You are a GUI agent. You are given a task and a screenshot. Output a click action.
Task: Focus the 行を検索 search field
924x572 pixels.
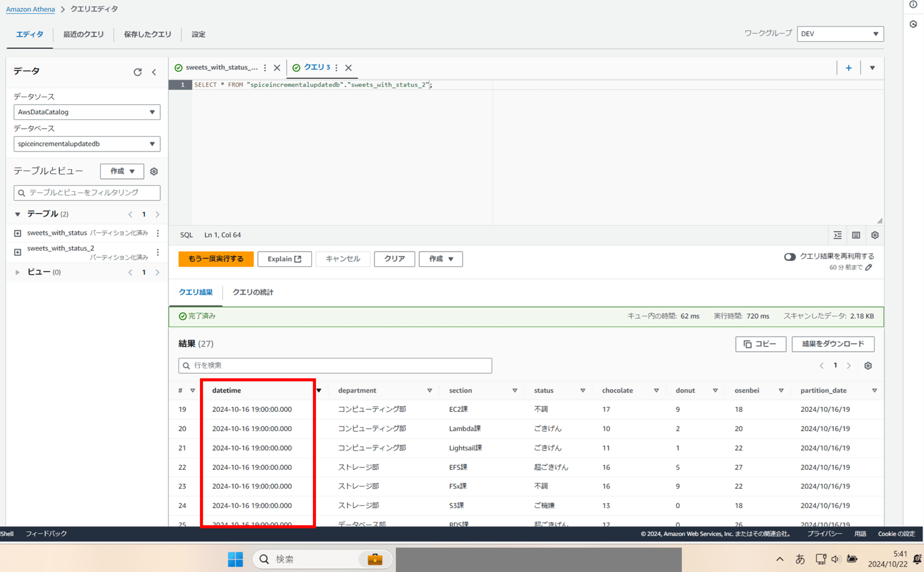coord(335,366)
